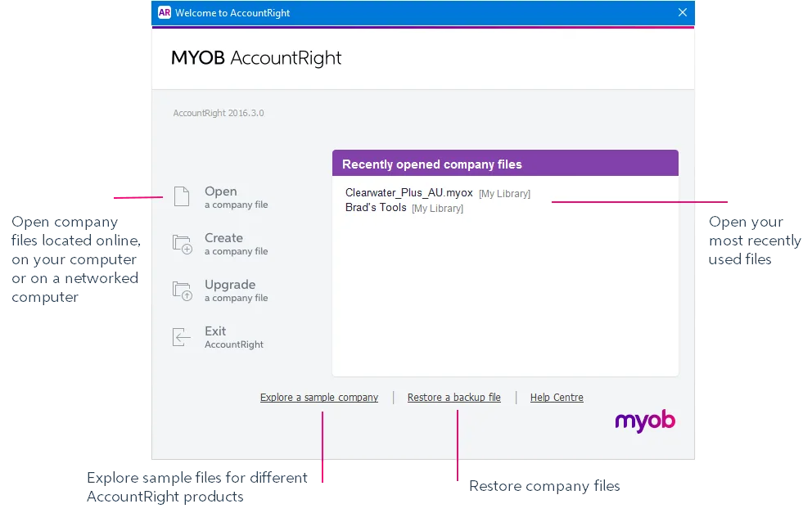Screen dimensions: 812x513
Task: Close the Welcome to AccountRight window
Action: (683, 12)
